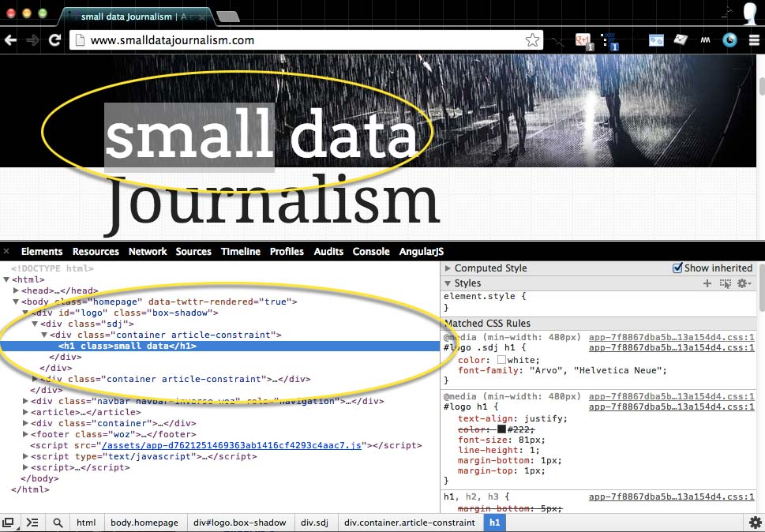The height and width of the screenshot is (532, 765).
Task: Expand the script type text/javascript node
Action: pyautogui.click(x=25, y=457)
